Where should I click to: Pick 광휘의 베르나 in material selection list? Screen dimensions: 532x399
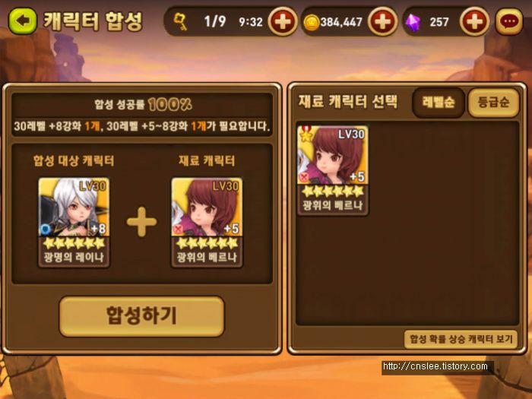(x=333, y=169)
